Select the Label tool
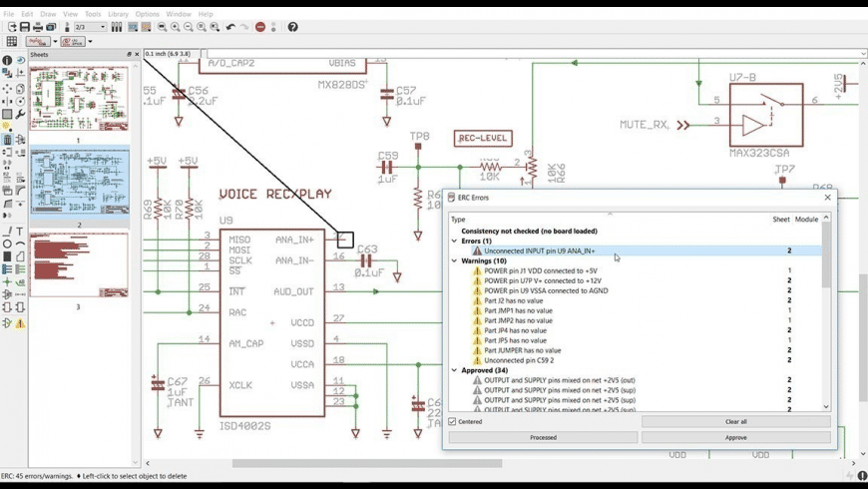 (x=21, y=281)
